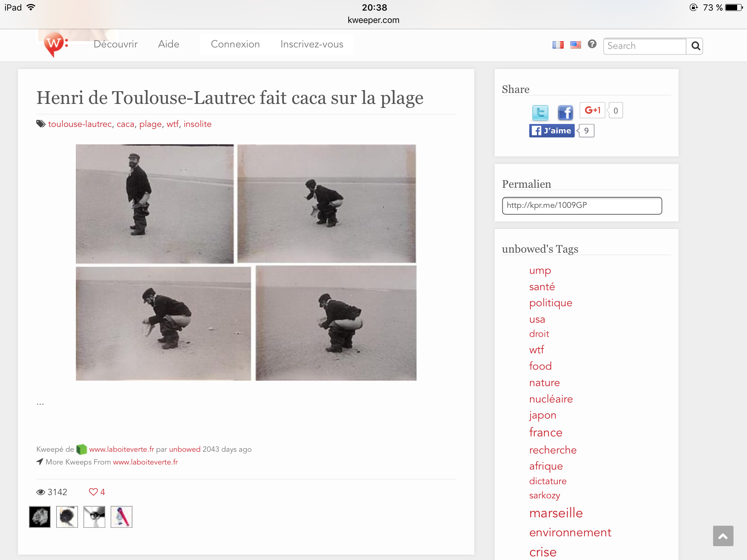747x560 pixels.
Task: Open the toulouse-lautrec tag
Action: (x=80, y=124)
